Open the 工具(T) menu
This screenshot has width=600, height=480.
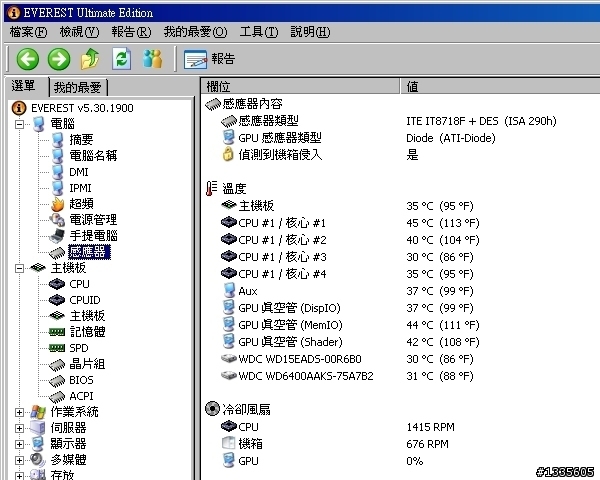pos(259,32)
